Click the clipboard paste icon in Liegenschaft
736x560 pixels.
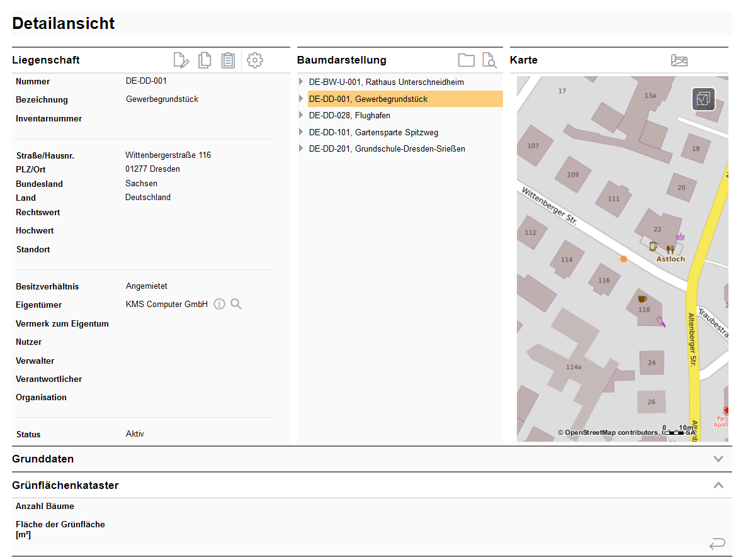[x=228, y=60]
